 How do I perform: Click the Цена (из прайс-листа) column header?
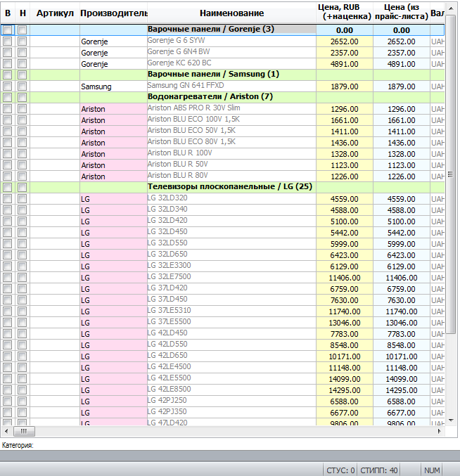(402, 12)
